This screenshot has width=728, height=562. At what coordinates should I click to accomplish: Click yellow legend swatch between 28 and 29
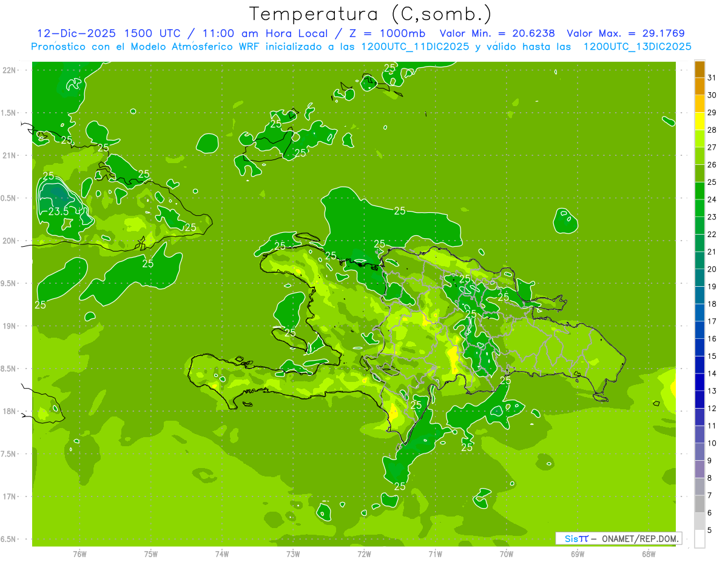coord(699,121)
